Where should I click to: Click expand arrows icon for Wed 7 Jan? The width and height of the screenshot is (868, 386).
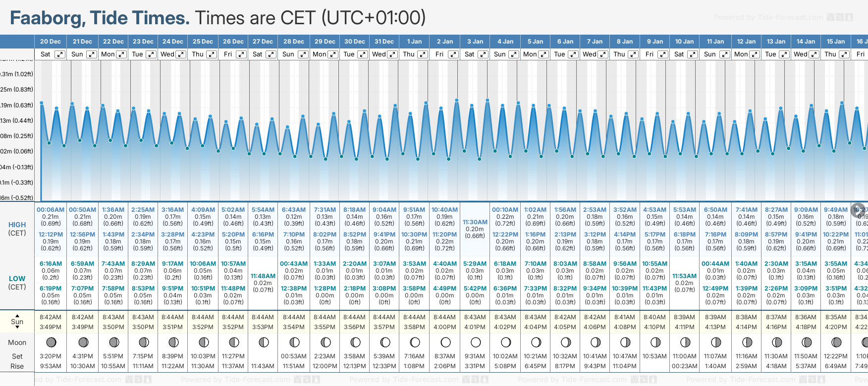pyautogui.click(x=603, y=54)
